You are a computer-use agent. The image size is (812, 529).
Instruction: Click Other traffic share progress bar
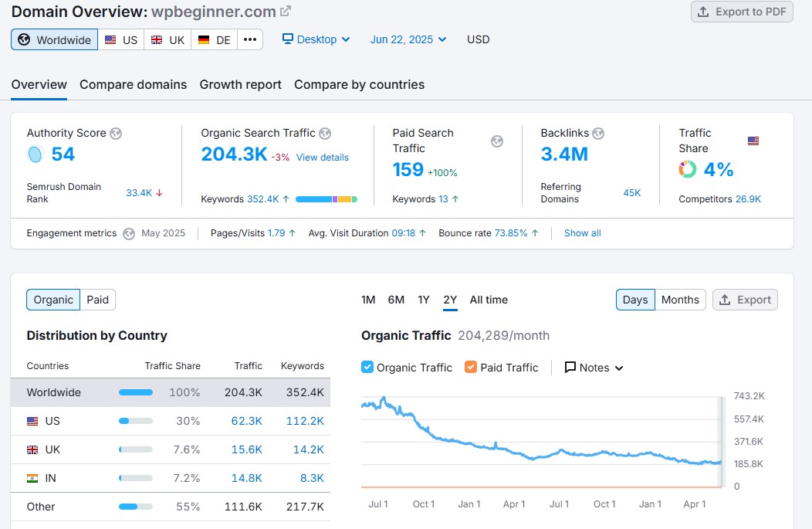[136, 507]
